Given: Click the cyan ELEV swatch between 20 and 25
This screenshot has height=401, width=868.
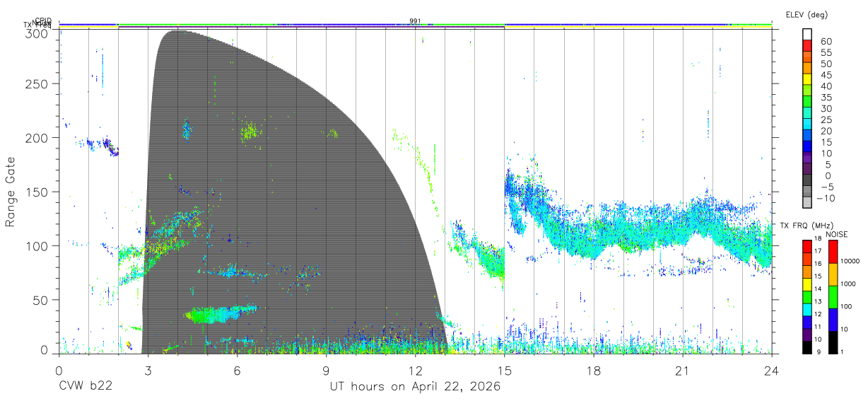Looking at the screenshot, I should point(807,125).
